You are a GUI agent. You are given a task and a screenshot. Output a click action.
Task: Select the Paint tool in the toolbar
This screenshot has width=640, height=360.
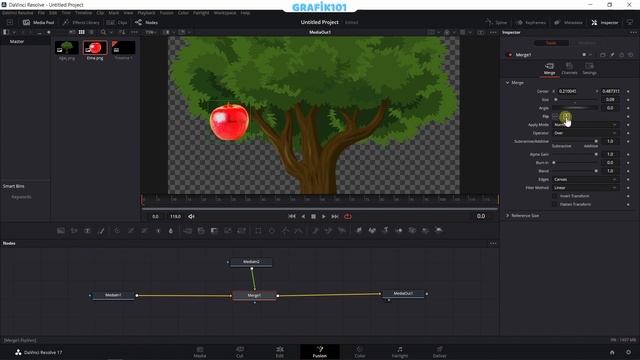101,231
